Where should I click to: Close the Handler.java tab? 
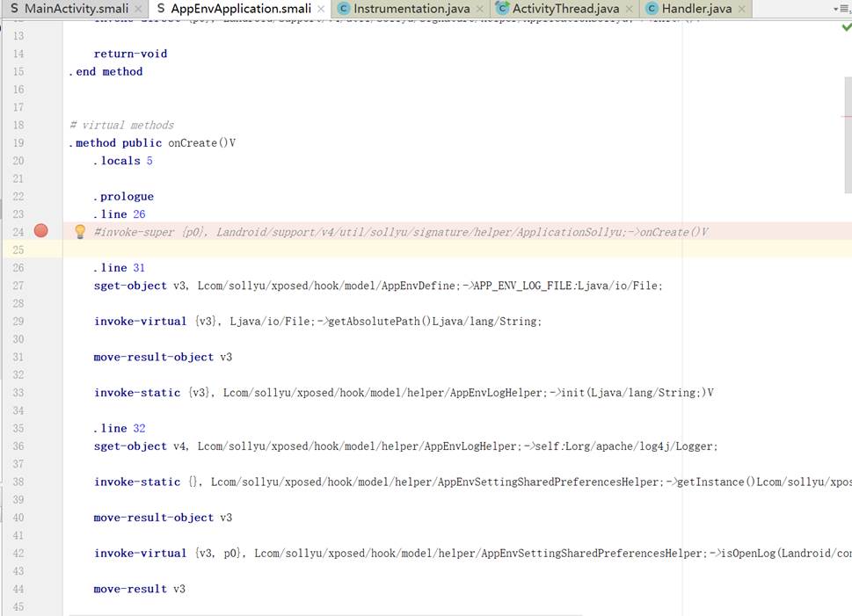(x=742, y=10)
